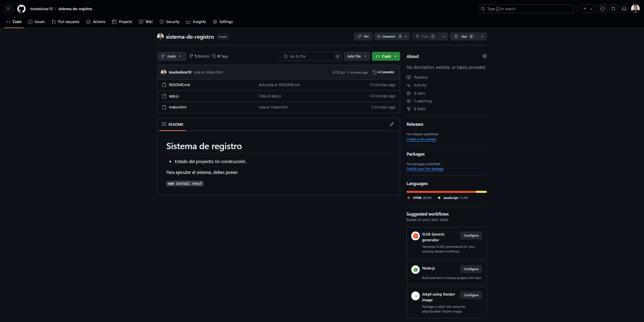644x322 pixels.
Task: Edit About settings with the gear icon
Action: tap(484, 56)
